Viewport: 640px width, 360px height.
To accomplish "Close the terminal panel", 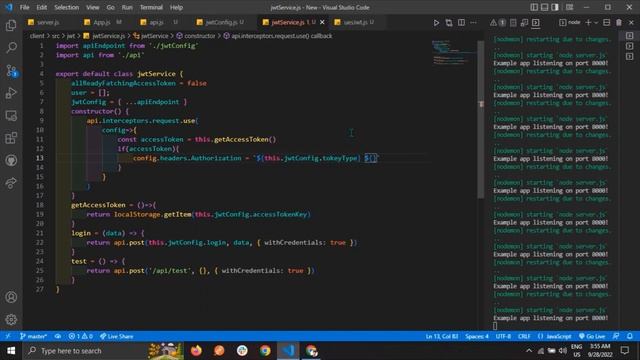I will (x=631, y=22).
